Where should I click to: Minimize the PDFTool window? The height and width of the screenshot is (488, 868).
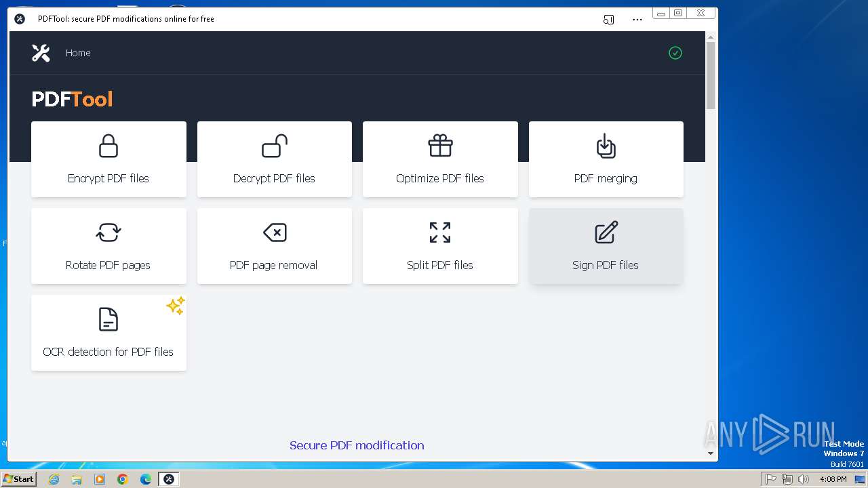[661, 13]
